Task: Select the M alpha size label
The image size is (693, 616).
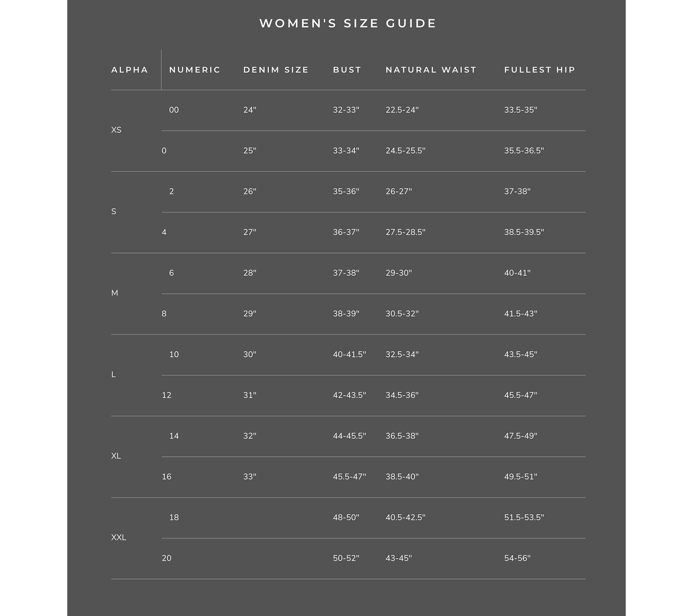Action: (115, 293)
